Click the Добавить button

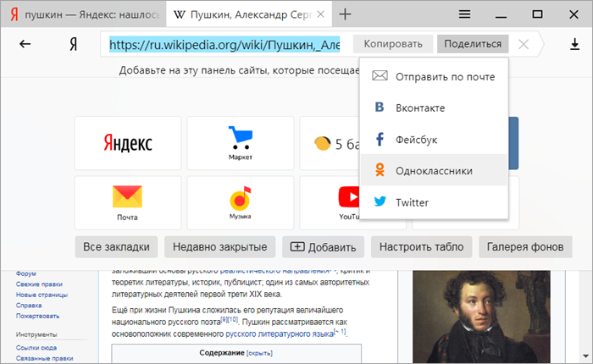323,247
